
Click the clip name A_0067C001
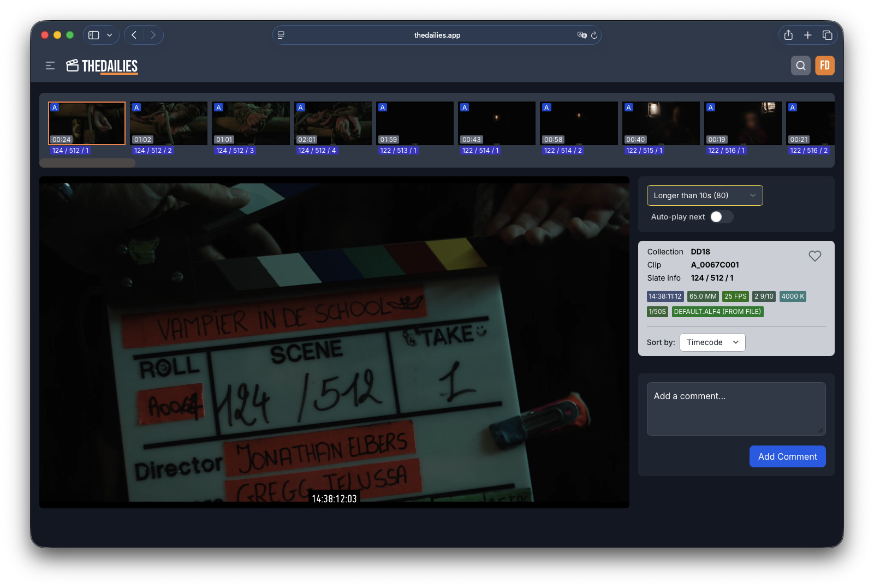click(715, 265)
